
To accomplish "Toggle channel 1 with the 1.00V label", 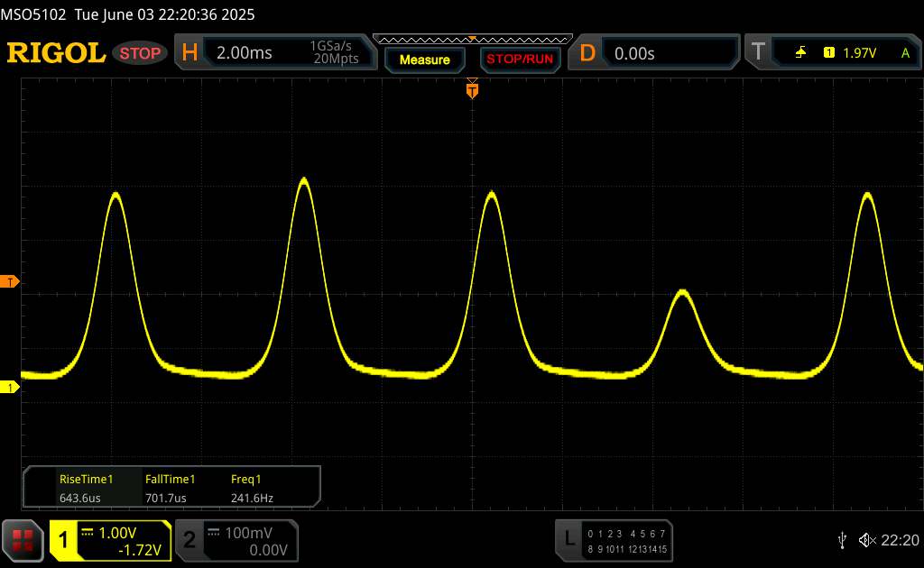I will coord(111,540).
